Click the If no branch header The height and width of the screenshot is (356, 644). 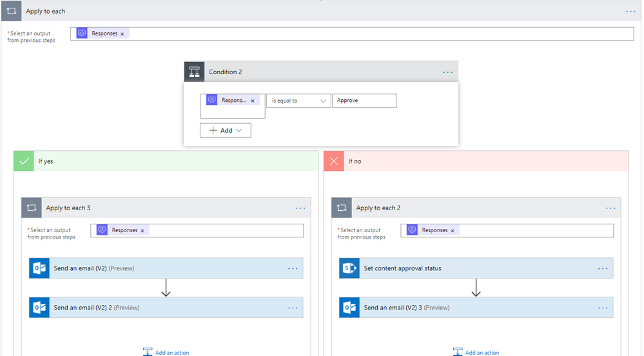(476, 161)
